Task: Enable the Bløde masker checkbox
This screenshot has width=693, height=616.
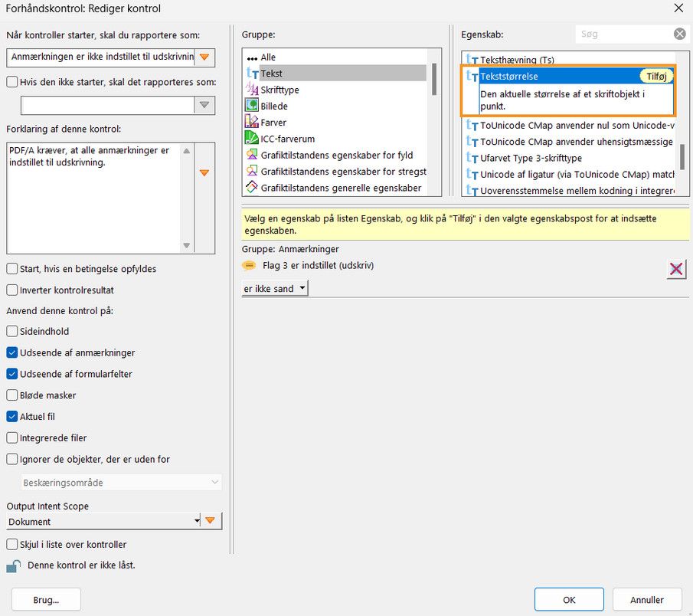Action: tap(12, 395)
